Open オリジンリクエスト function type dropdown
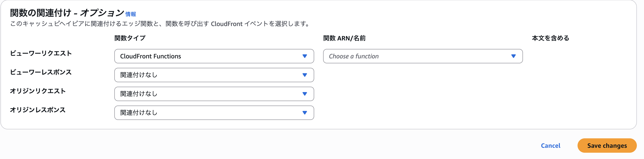 (x=214, y=94)
